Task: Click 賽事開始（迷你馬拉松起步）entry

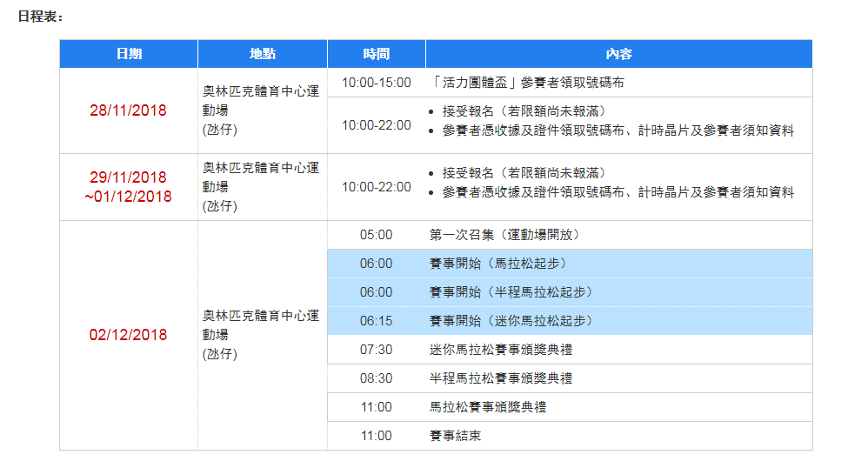Action: click(511, 321)
